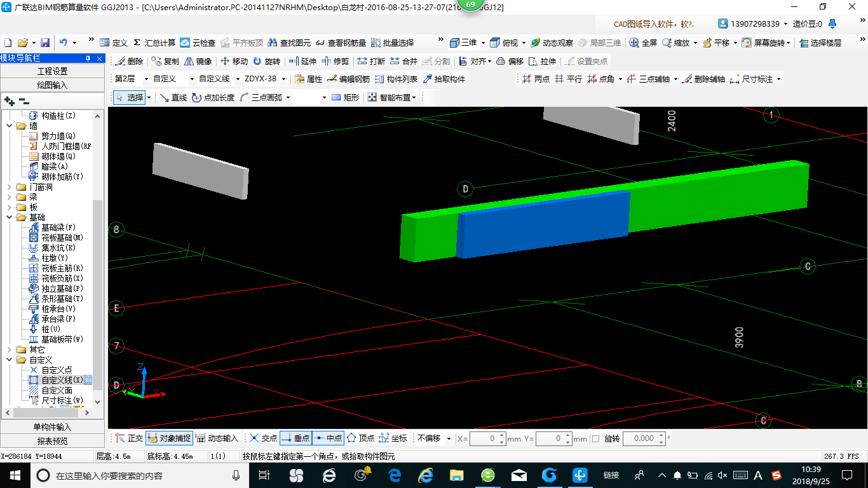
Task: Open 构件列表 component list
Action: [x=397, y=79]
